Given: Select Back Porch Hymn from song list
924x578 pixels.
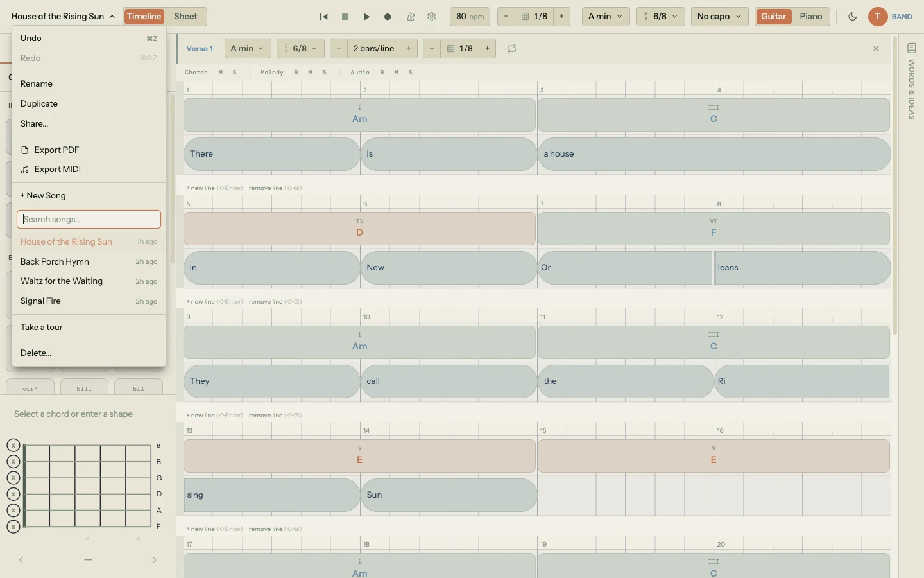Looking at the screenshot, I should [x=55, y=262].
